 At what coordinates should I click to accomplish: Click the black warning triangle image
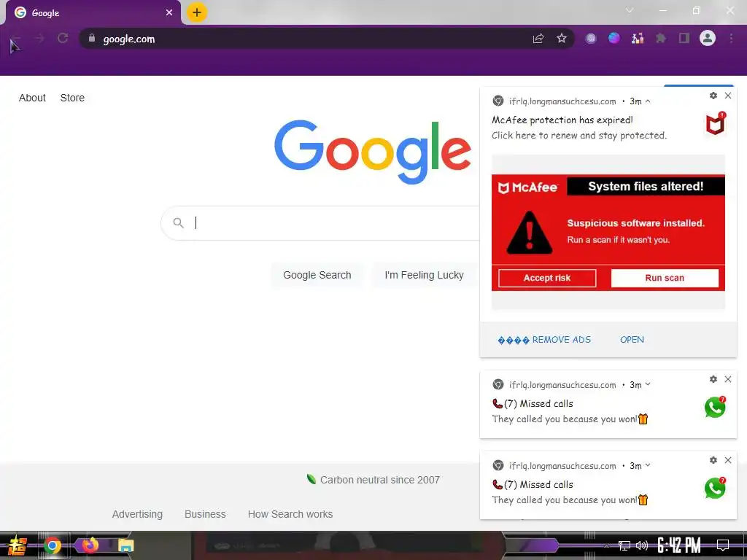click(530, 233)
